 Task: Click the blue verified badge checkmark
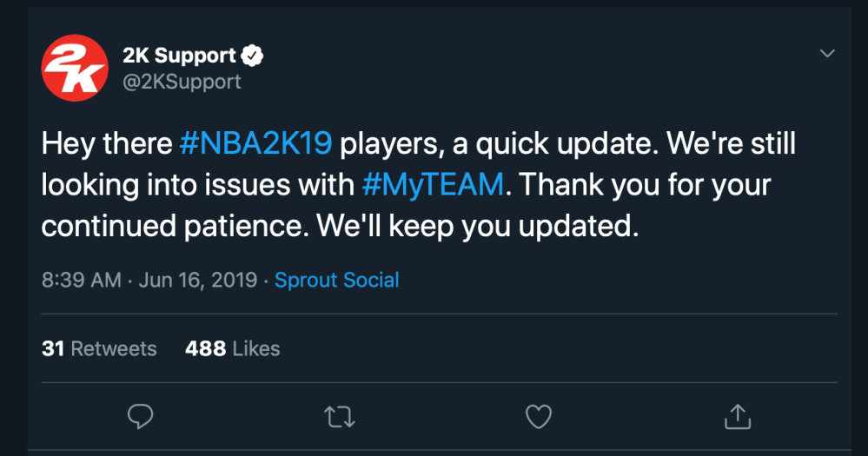253,56
